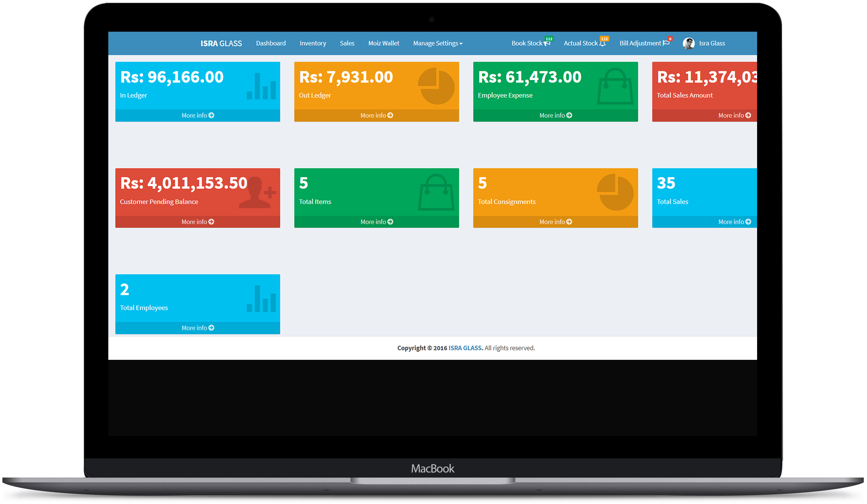867x504 pixels.
Task: Click the Isra Glass user avatar
Action: click(689, 43)
